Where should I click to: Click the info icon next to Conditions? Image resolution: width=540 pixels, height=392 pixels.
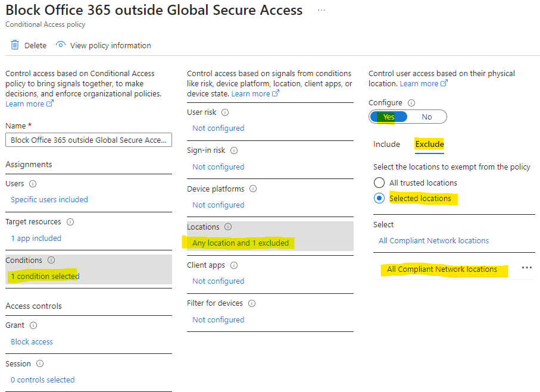click(51, 260)
